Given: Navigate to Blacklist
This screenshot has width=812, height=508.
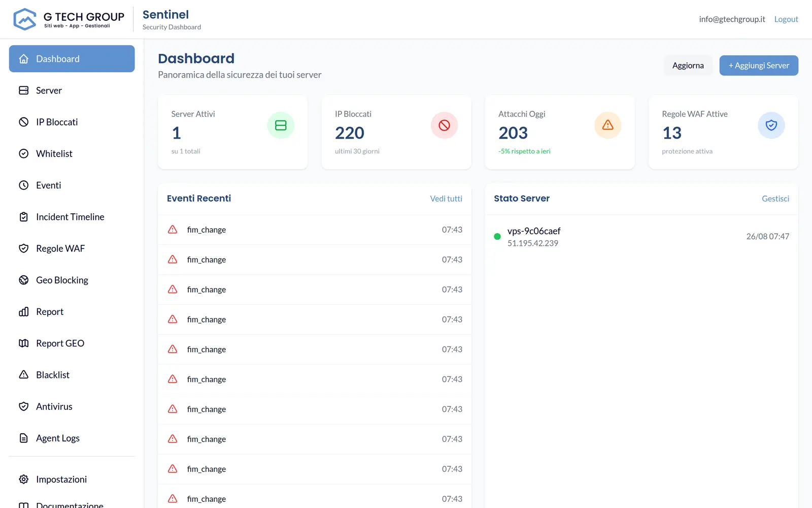Looking at the screenshot, I should point(72,375).
